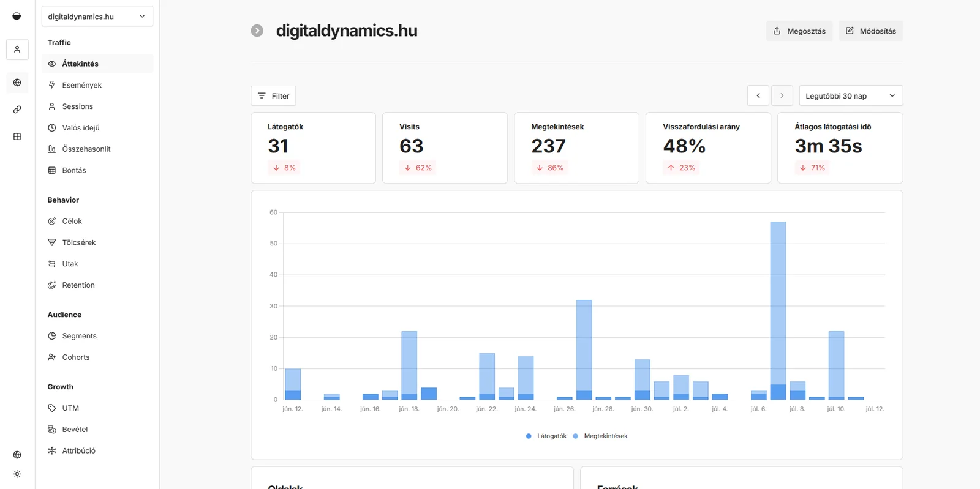
Task: Open Utak journeys page
Action: click(x=97, y=264)
